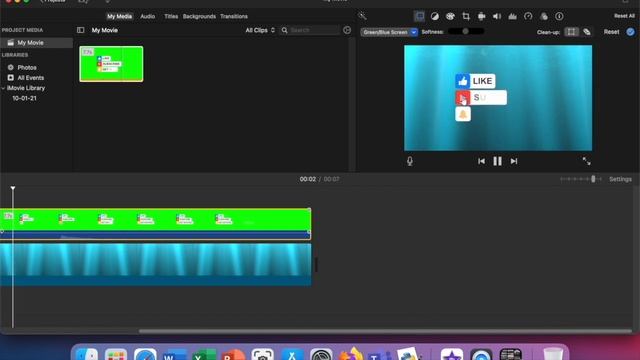Open clip filter and audio effects tool
Screen dimensions: 640x360
544,16
